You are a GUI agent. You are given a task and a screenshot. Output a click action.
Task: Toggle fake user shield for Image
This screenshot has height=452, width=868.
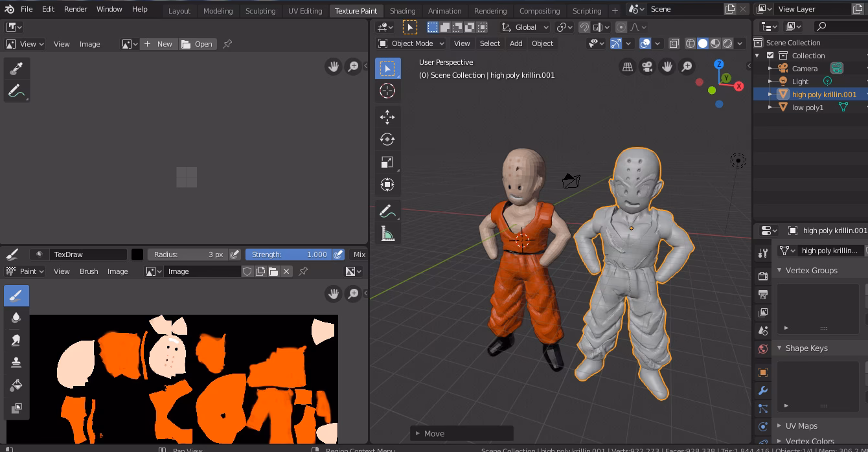[x=247, y=271]
